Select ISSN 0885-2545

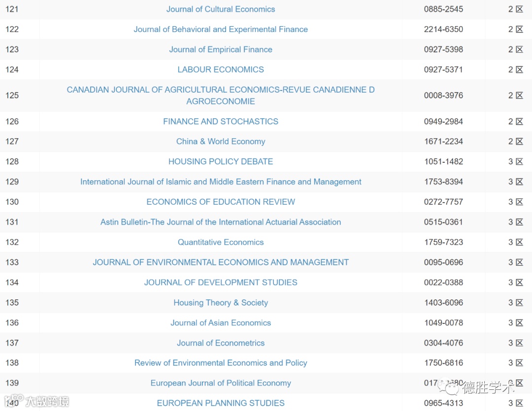(443, 9)
